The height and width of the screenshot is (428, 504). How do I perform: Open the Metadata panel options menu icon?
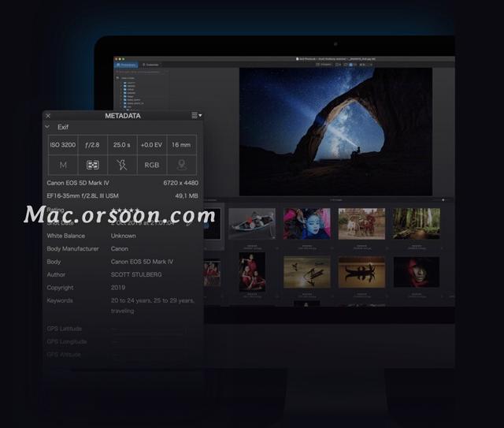pyautogui.click(x=196, y=115)
